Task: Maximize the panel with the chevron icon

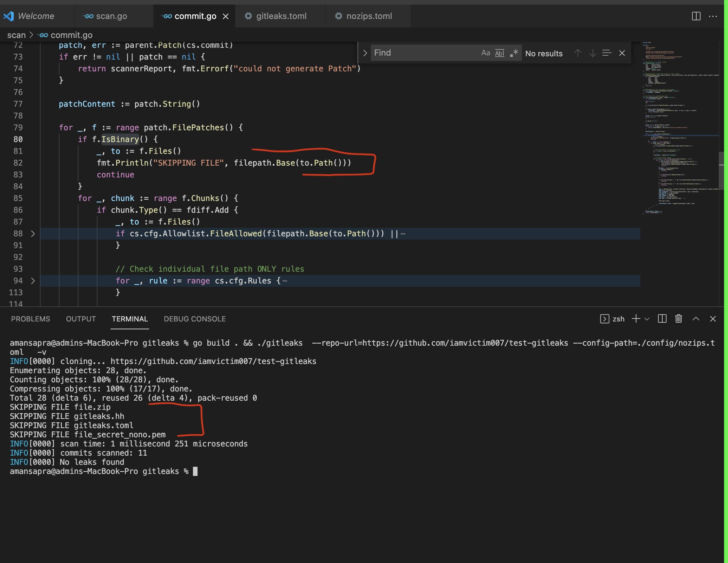Action: pyautogui.click(x=696, y=319)
